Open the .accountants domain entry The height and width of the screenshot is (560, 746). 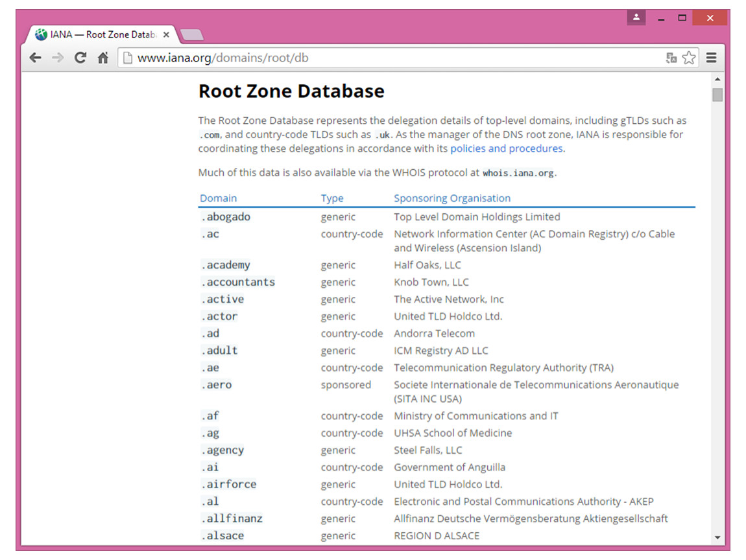tap(238, 282)
